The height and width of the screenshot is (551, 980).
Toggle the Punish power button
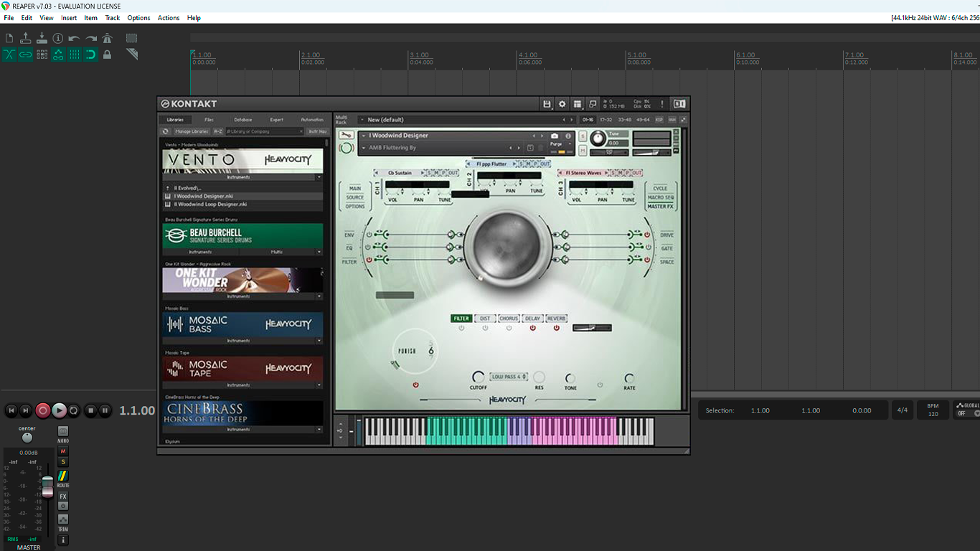click(415, 385)
